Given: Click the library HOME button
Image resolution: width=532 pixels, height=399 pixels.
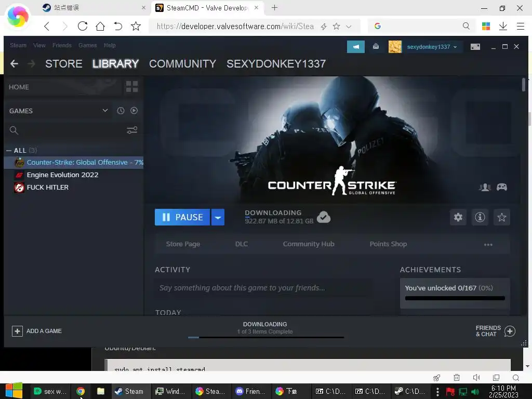Looking at the screenshot, I should (63, 87).
